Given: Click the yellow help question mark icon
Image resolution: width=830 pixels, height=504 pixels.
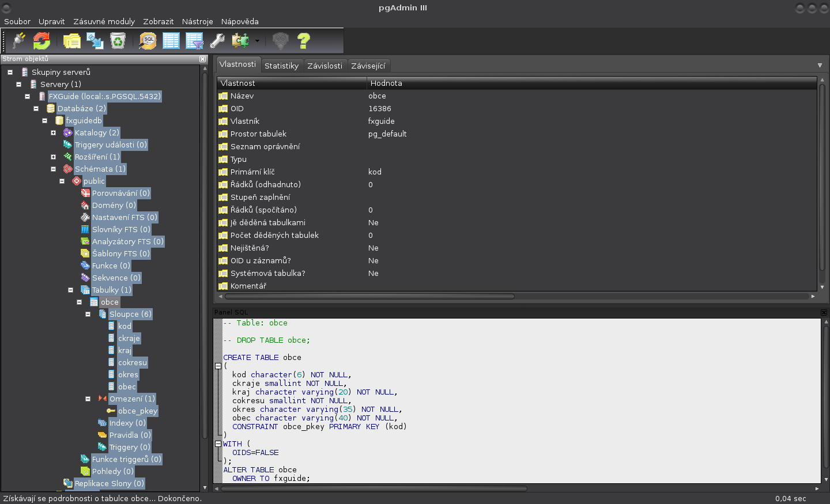Looking at the screenshot, I should [303, 41].
